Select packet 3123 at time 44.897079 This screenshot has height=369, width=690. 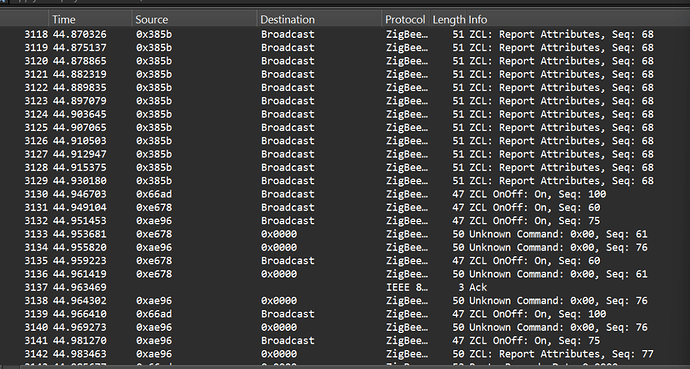pos(345,101)
